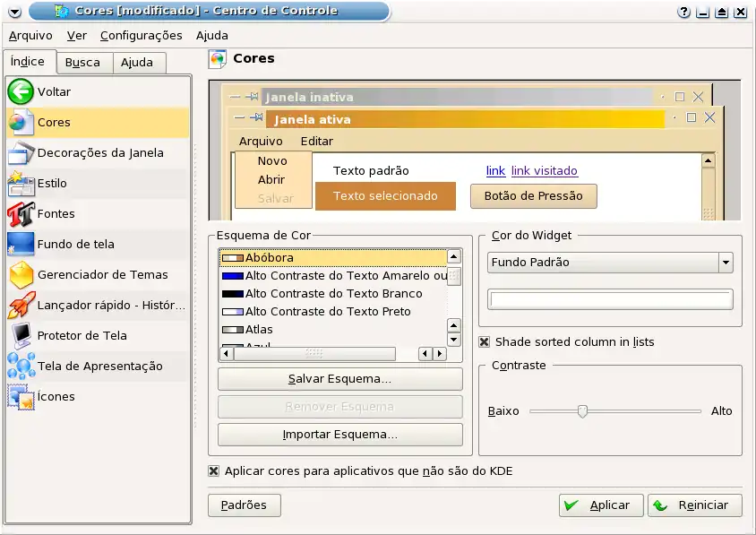Select the Protetor de Tela monitor icon
Image resolution: width=756 pixels, height=535 pixels.
(x=21, y=335)
